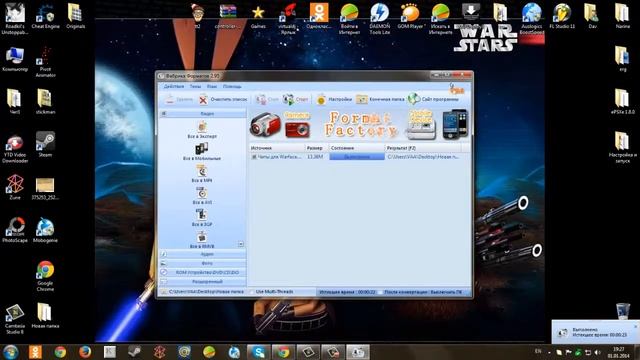
Task: Open DAEMON Tools Lite desktop shortcut
Action: point(380,19)
